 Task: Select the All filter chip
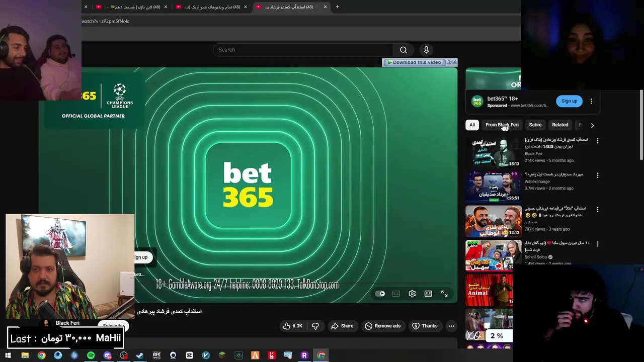click(472, 125)
